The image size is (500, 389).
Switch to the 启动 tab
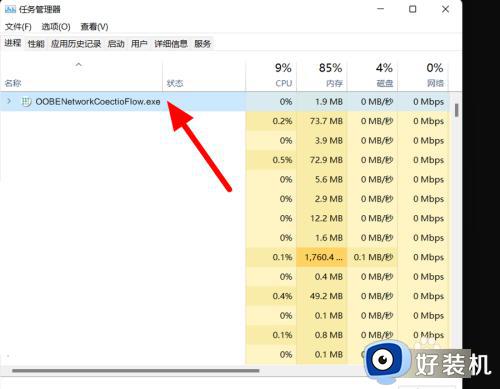tap(116, 44)
